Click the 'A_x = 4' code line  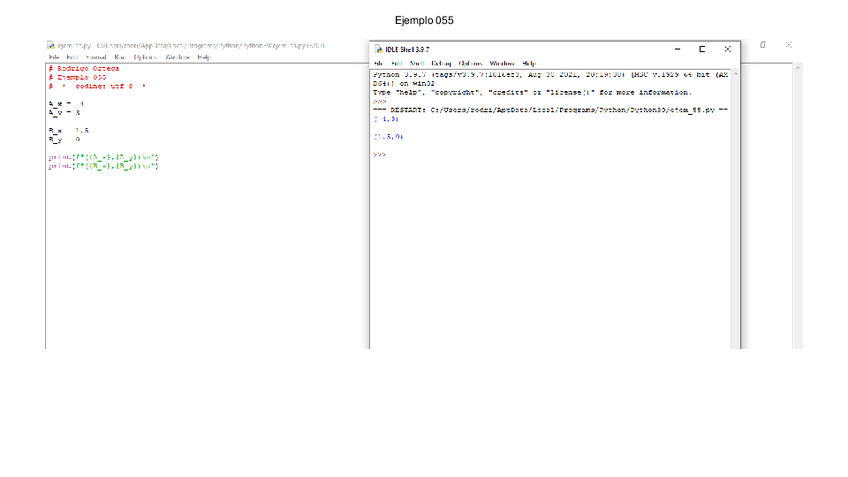click(66, 104)
